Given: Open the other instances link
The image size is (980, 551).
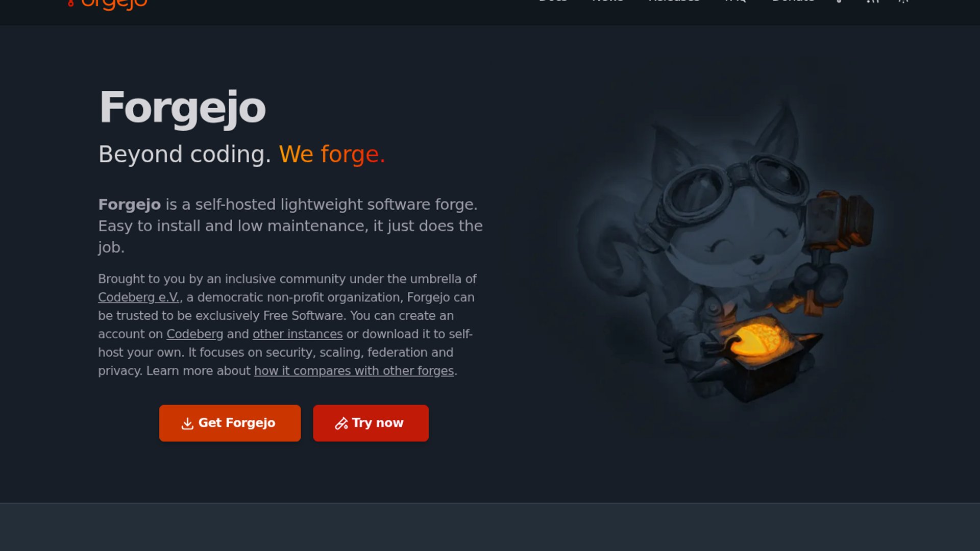Looking at the screenshot, I should tap(298, 334).
